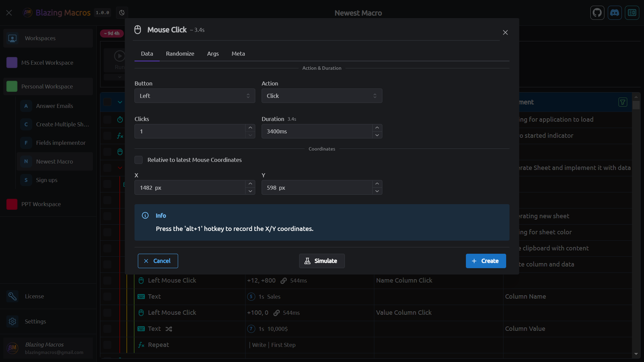The image size is (644, 362).
Task: Click the documentation icon in header
Action: coord(632,13)
